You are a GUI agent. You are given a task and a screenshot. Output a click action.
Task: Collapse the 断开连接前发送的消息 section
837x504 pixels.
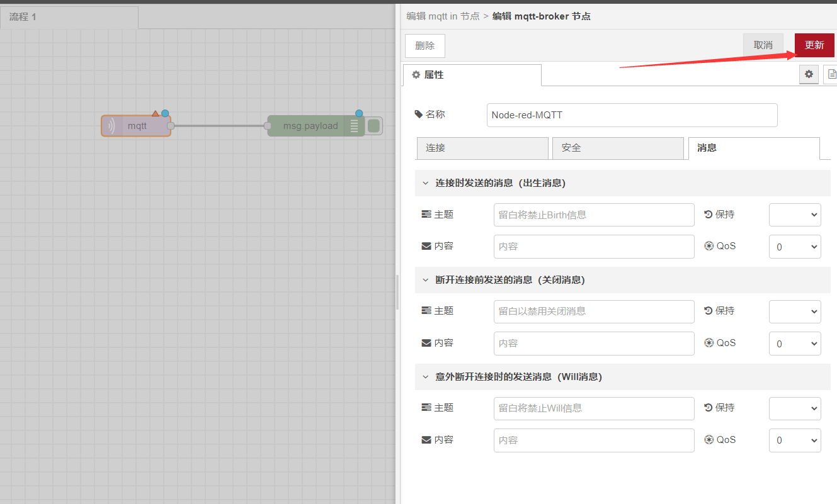pyautogui.click(x=425, y=279)
